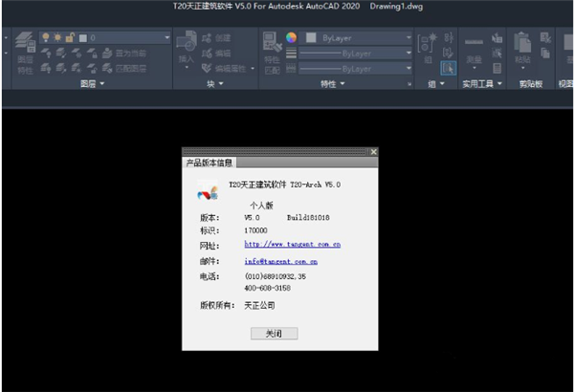Open the 粘贴 dropdown arrow

coord(522,68)
